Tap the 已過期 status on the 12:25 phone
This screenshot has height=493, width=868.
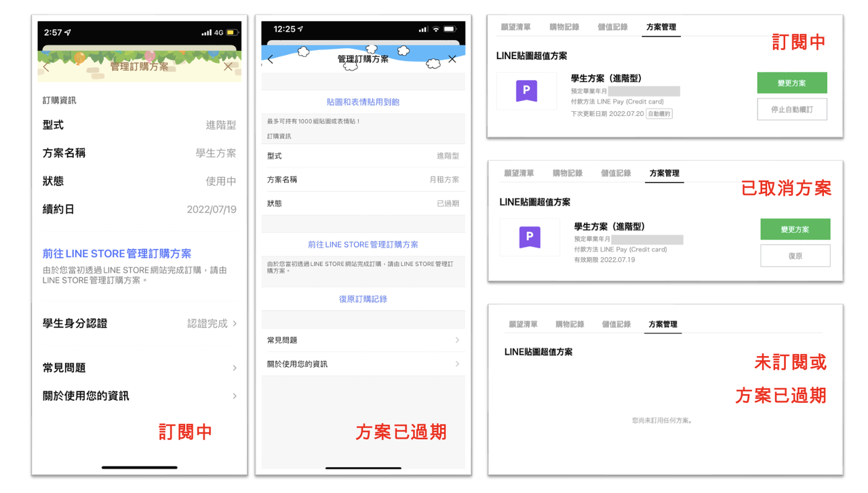pos(448,203)
